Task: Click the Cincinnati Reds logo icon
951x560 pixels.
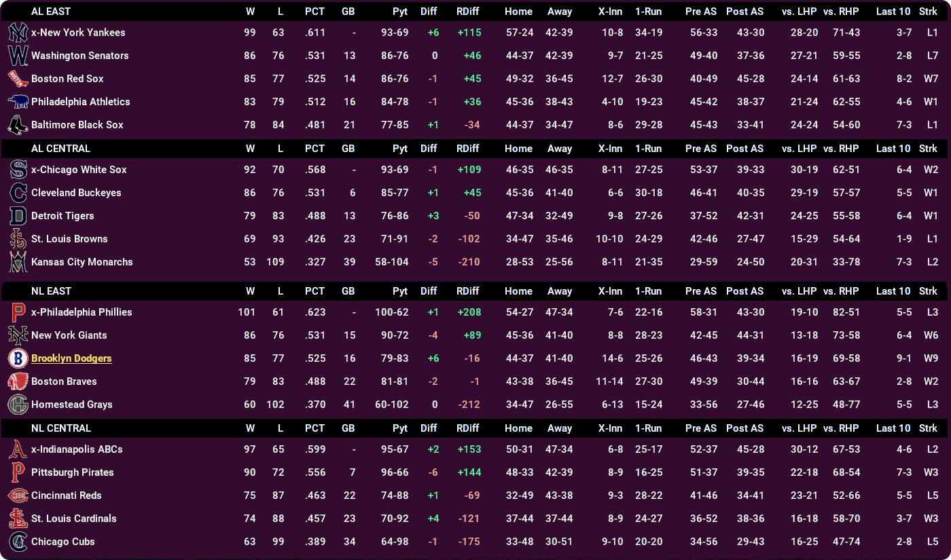Action: click(18, 496)
